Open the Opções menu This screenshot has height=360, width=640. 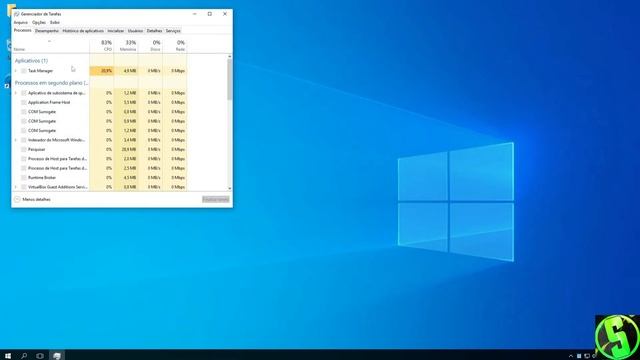[x=39, y=22]
